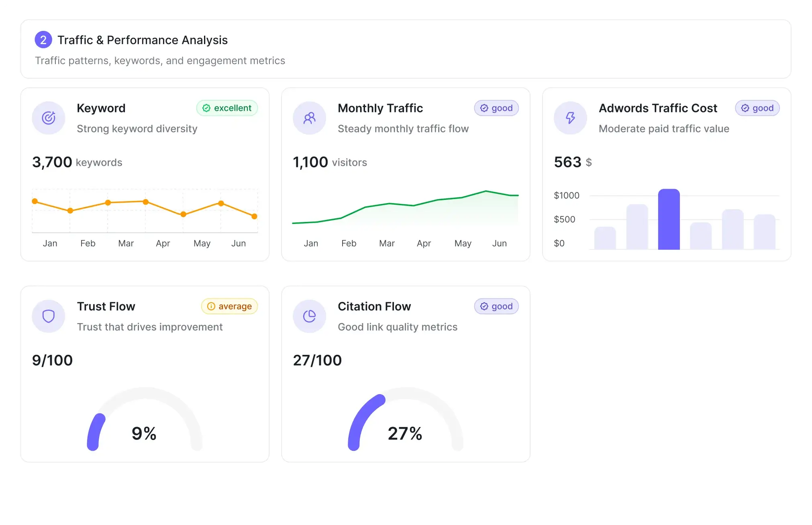Viewport: 812px width, 525px height.
Task: Click the good badge on Citation Flow
Action: tap(496, 306)
